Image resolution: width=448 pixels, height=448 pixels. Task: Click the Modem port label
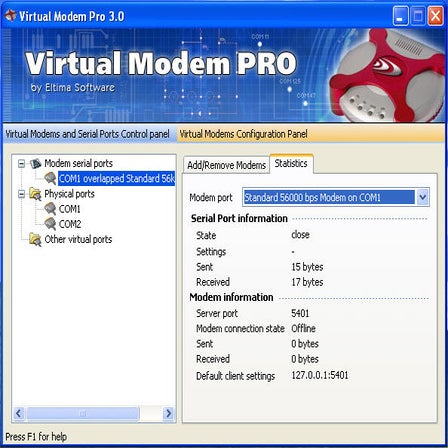(x=211, y=198)
